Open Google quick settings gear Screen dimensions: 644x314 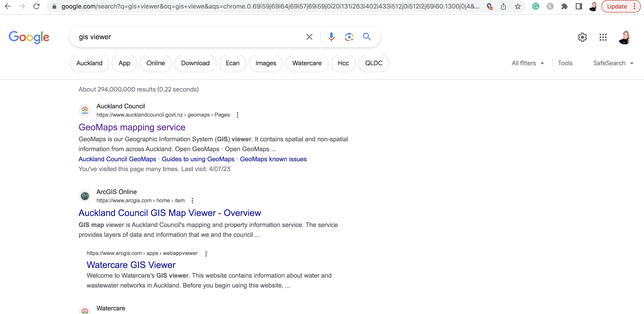coord(582,37)
